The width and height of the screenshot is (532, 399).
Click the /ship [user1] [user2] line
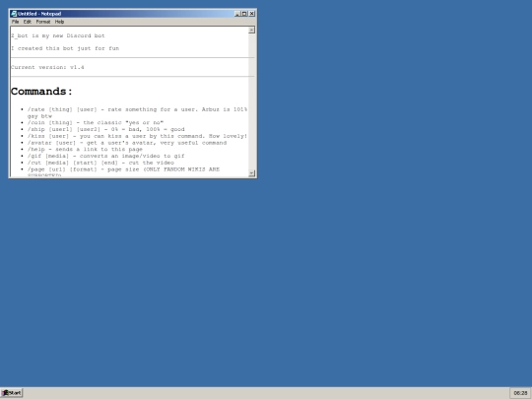pyautogui.click(x=105, y=129)
